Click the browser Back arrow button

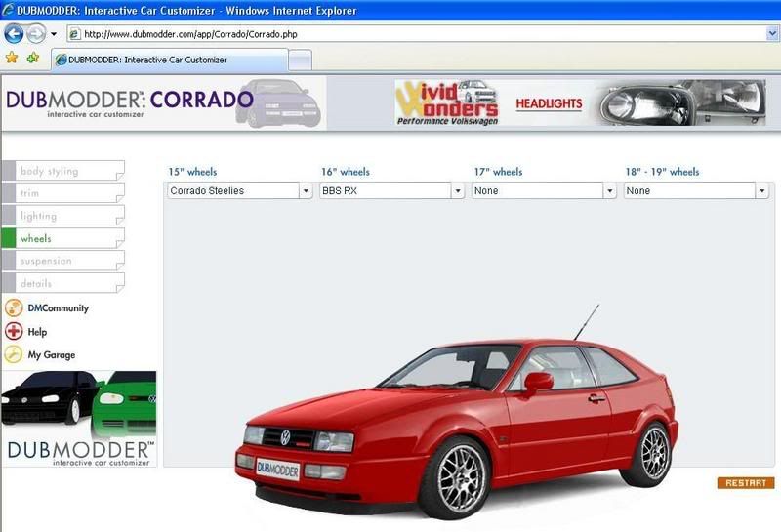click(x=14, y=34)
